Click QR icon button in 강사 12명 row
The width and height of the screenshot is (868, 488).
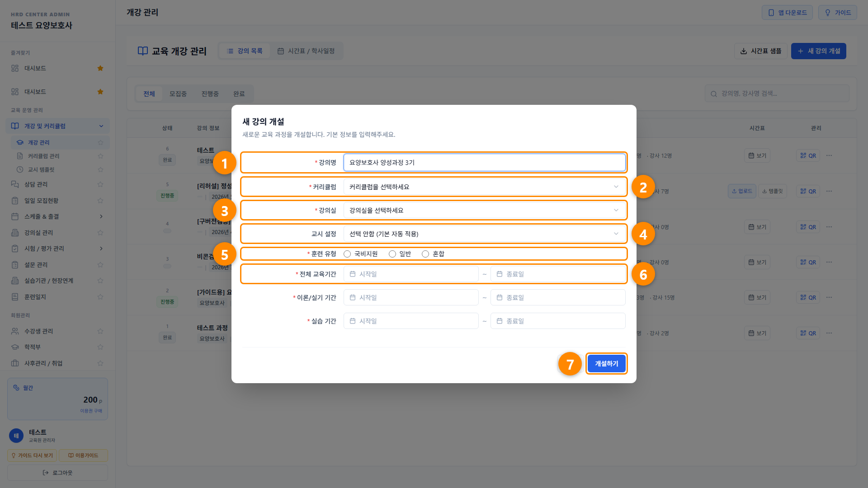[808, 155]
